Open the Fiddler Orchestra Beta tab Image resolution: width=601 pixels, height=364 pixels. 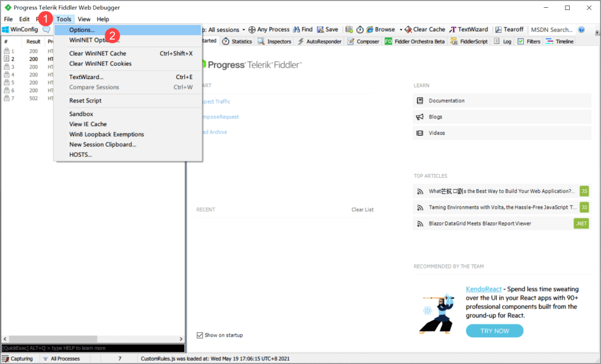[x=415, y=41]
